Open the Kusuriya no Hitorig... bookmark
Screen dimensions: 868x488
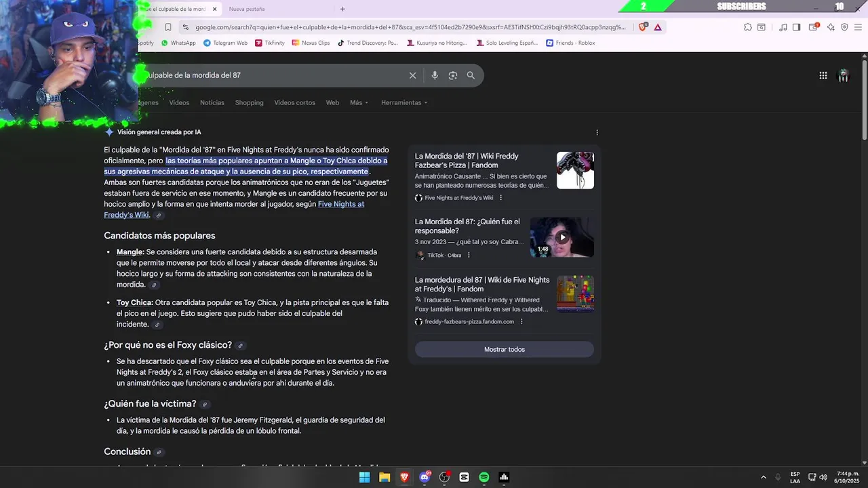point(437,43)
